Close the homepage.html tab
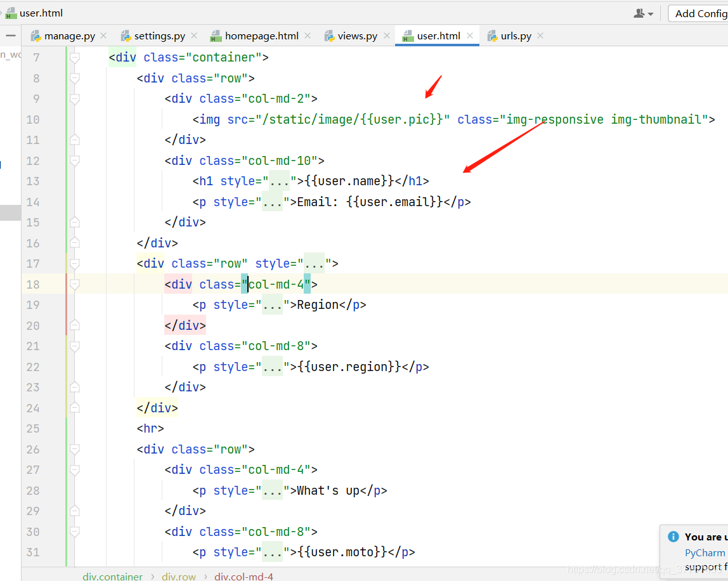This screenshot has width=728, height=581. pyautogui.click(x=308, y=36)
